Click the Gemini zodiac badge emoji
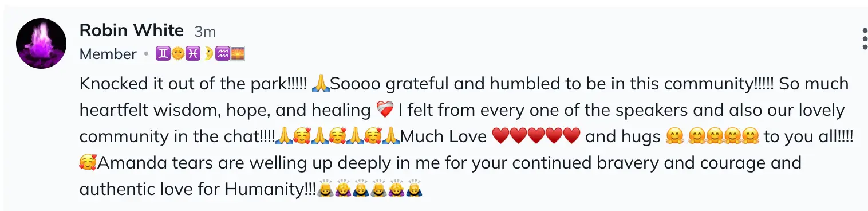Screen dimensions: 868x211 point(162,54)
